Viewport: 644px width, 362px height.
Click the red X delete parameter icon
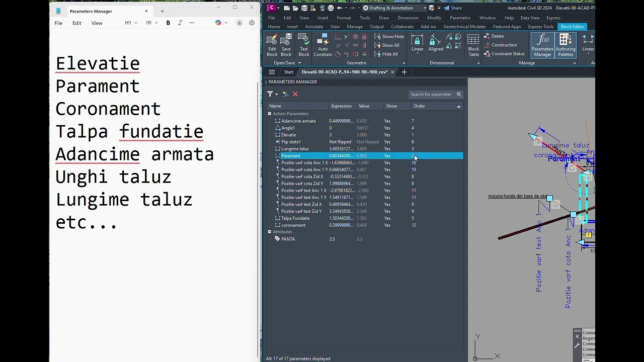click(x=295, y=94)
